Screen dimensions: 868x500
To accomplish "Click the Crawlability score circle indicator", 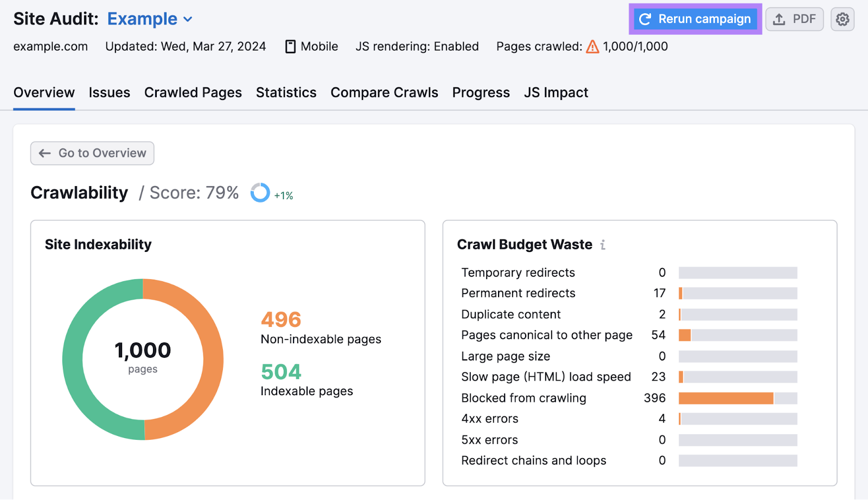I will point(260,192).
